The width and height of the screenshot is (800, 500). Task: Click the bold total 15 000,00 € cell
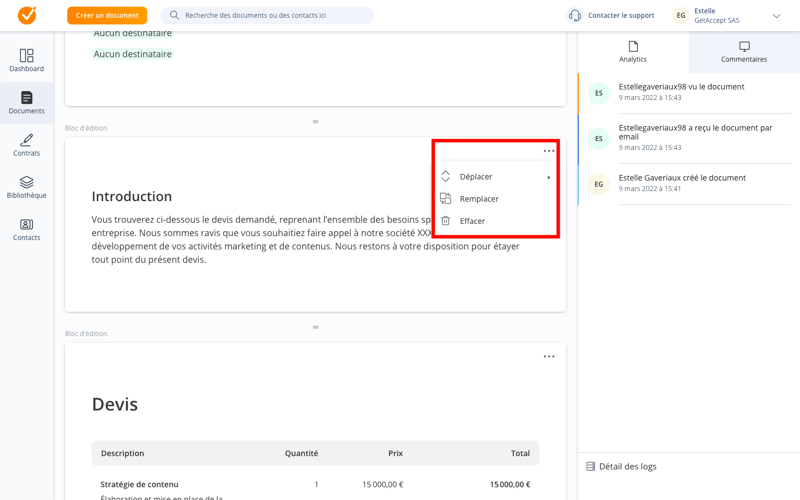click(510, 484)
